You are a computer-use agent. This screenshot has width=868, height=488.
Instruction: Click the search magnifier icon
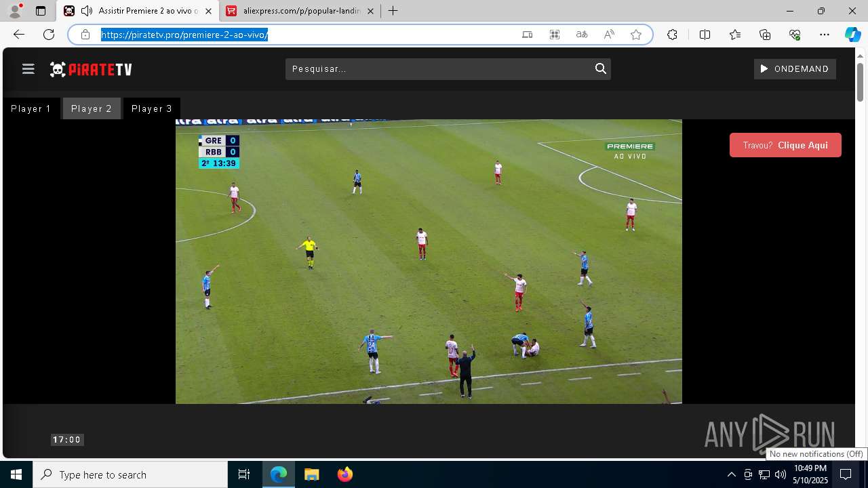[600, 68]
